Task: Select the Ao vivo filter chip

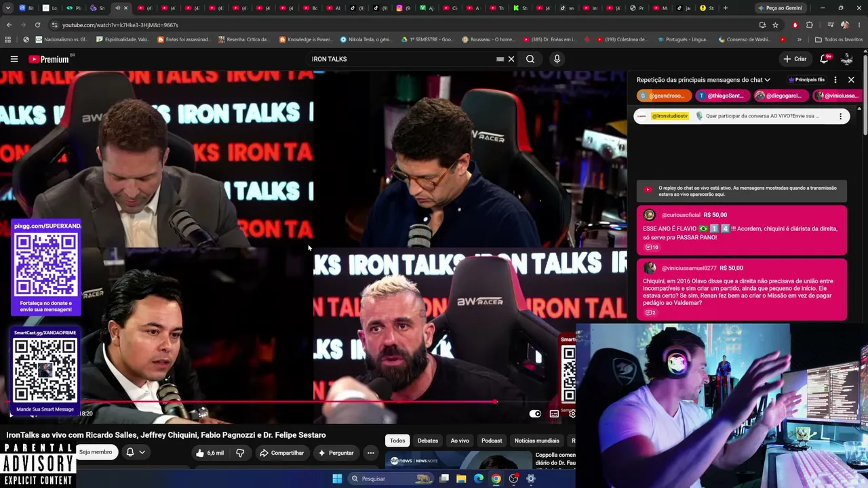Action: click(x=460, y=441)
